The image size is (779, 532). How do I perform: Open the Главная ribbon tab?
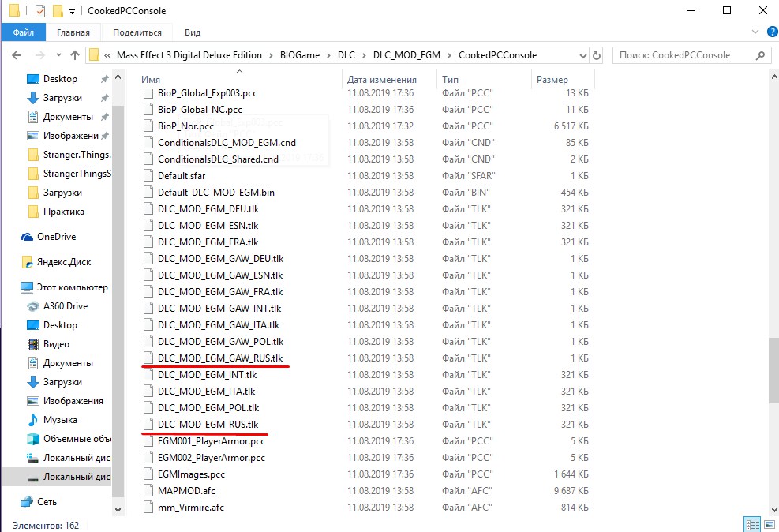click(x=73, y=32)
